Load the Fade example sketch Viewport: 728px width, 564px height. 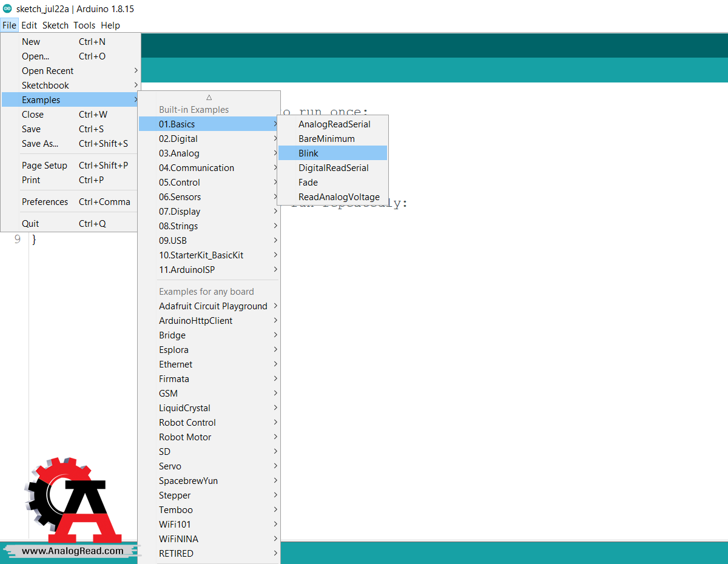332,183
